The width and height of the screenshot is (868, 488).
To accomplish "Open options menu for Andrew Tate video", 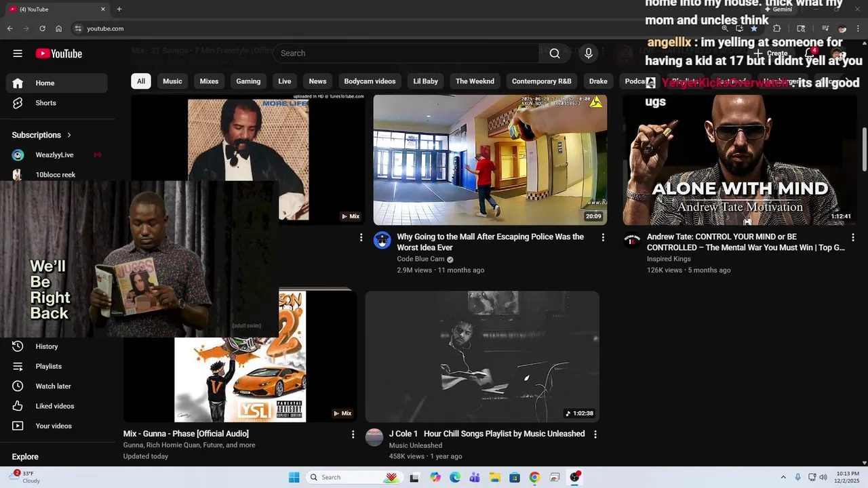I will (853, 237).
